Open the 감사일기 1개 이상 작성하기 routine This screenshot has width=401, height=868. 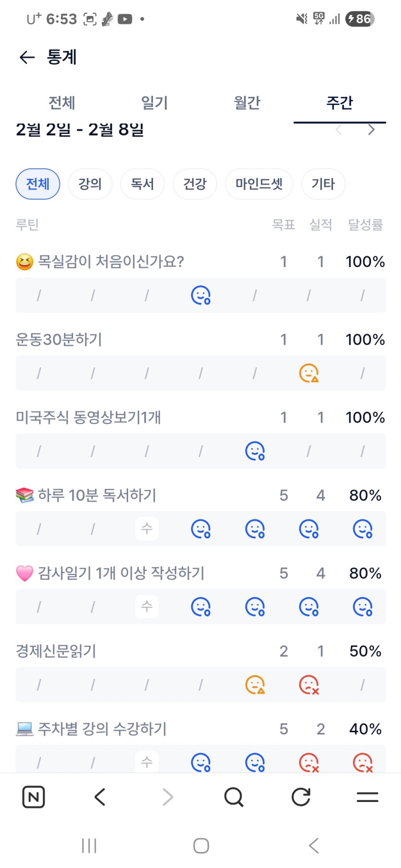tap(121, 573)
